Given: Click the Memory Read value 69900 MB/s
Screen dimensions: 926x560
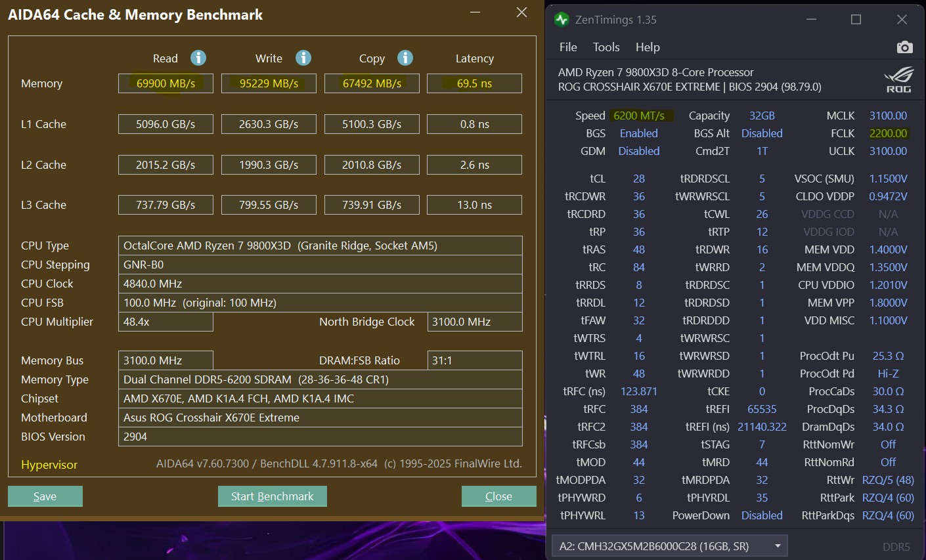Looking at the screenshot, I should tap(165, 83).
